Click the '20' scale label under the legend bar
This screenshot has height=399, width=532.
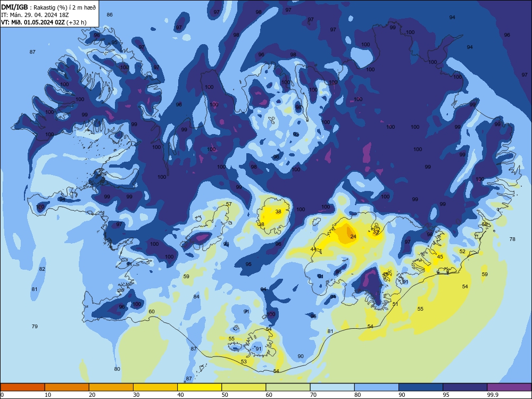[92, 395]
